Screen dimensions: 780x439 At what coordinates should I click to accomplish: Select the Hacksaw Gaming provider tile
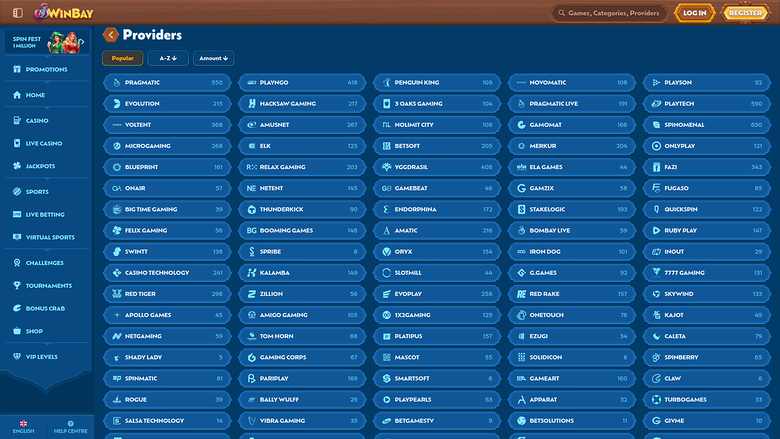[x=301, y=103]
